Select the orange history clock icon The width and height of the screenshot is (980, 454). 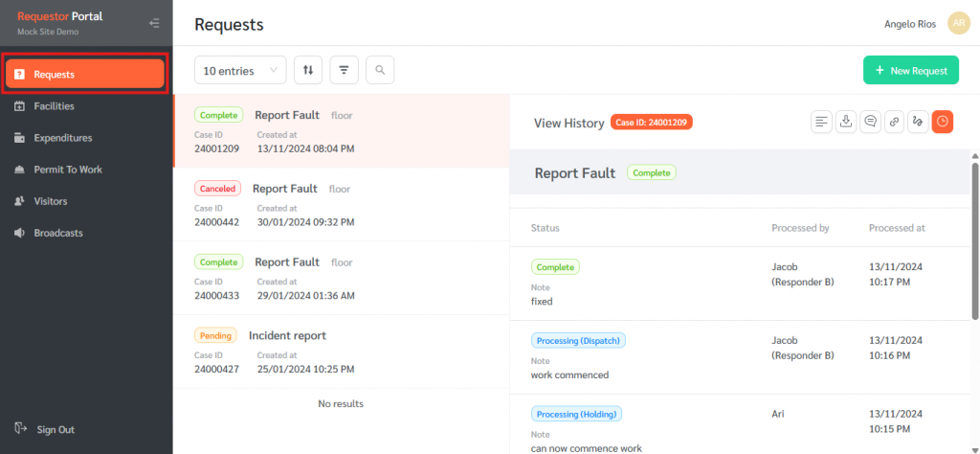click(943, 122)
